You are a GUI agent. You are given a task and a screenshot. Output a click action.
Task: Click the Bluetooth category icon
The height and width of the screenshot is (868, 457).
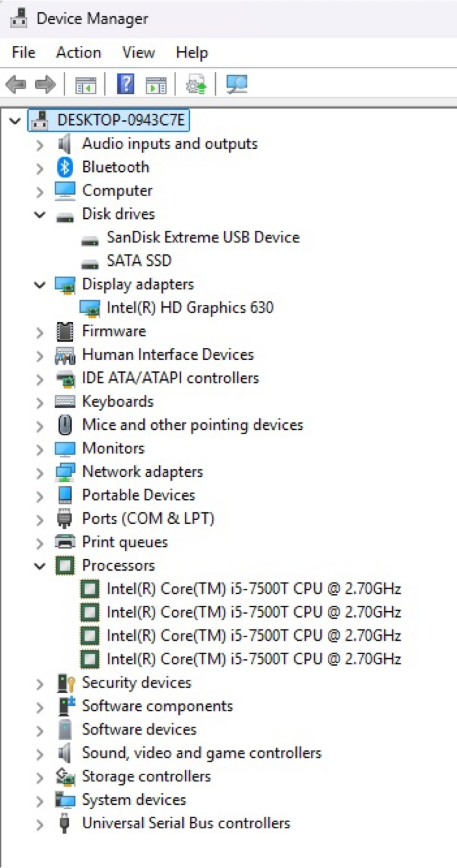65,167
